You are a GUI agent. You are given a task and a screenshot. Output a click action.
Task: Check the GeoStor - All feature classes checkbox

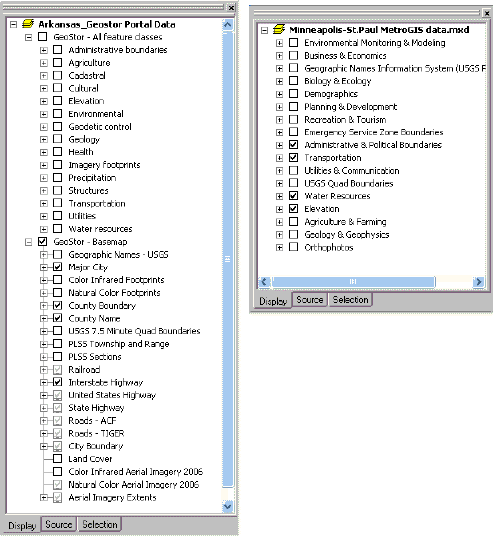[x=42, y=37]
